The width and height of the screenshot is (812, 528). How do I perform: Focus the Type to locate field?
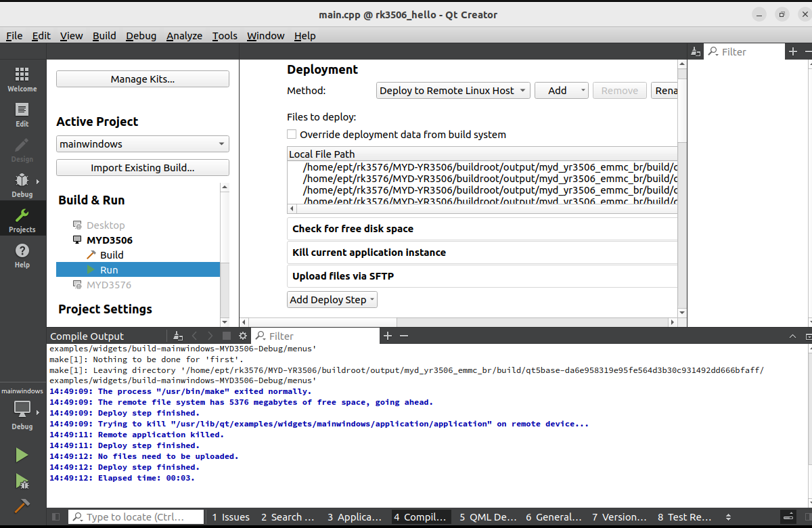136,517
